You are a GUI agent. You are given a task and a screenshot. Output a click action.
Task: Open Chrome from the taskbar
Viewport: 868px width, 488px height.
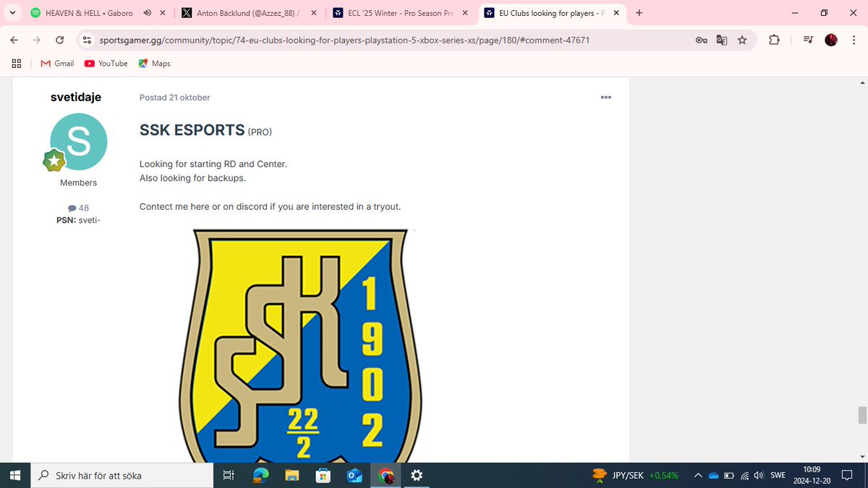click(386, 476)
